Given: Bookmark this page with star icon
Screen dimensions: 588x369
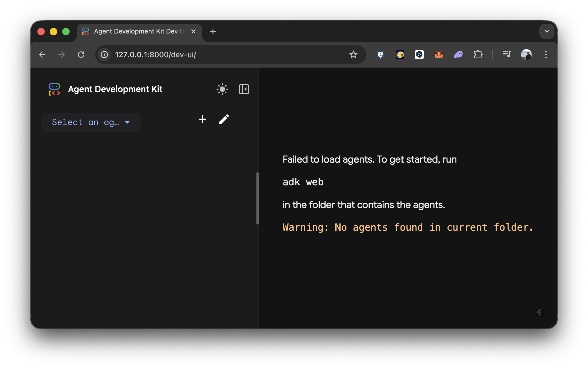Looking at the screenshot, I should tap(353, 55).
